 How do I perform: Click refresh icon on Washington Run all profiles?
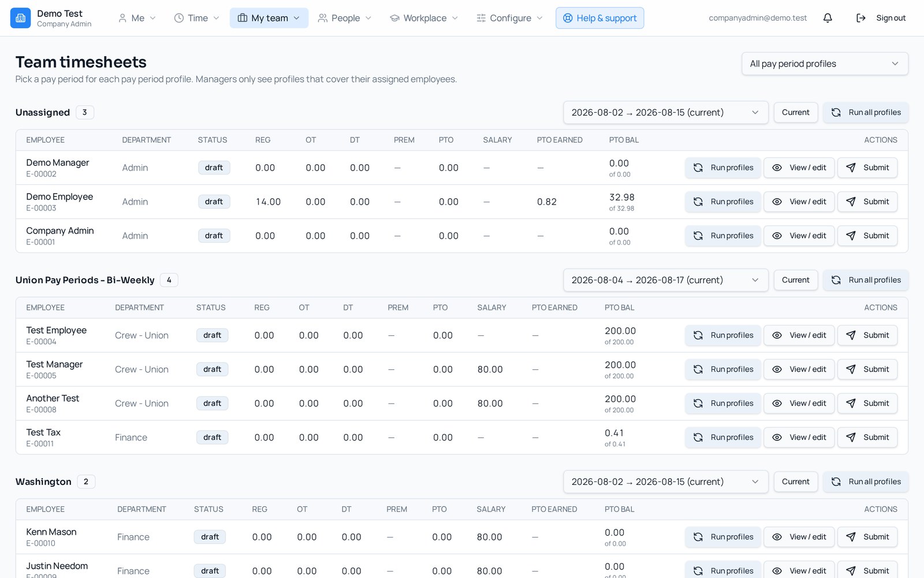pos(836,481)
